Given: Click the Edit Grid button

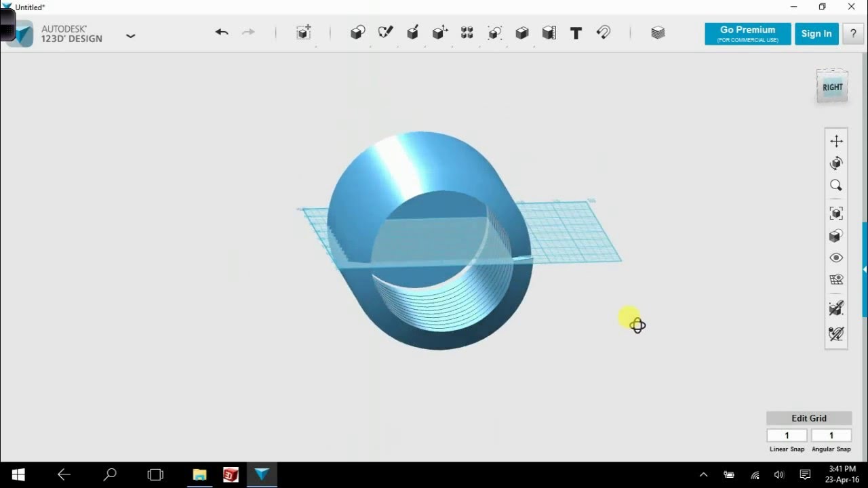Looking at the screenshot, I should coord(809,418).
